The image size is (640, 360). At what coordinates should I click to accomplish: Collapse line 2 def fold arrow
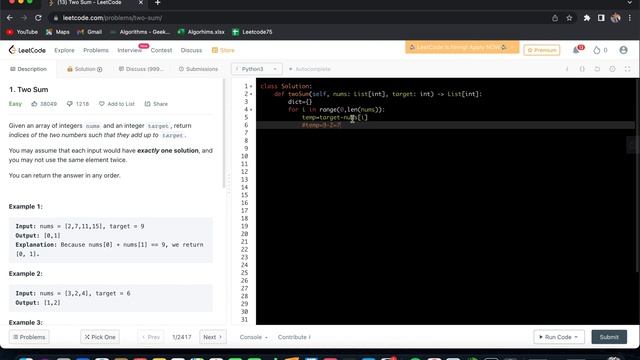click(x=251, y=94)
